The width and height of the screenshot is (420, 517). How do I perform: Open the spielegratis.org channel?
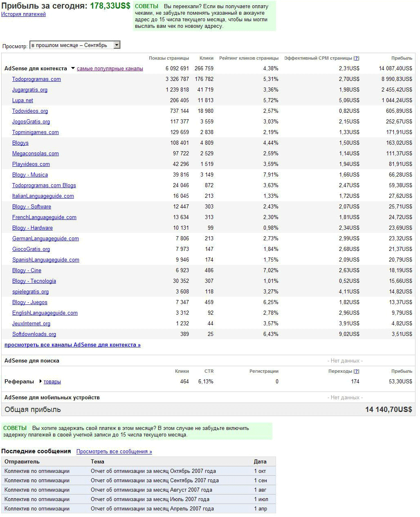30,292
